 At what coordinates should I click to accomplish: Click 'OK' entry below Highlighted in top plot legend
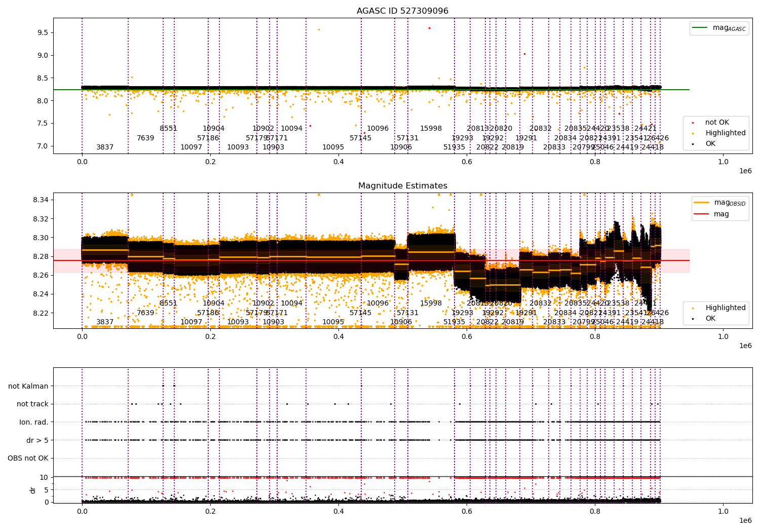click(710, 144)
